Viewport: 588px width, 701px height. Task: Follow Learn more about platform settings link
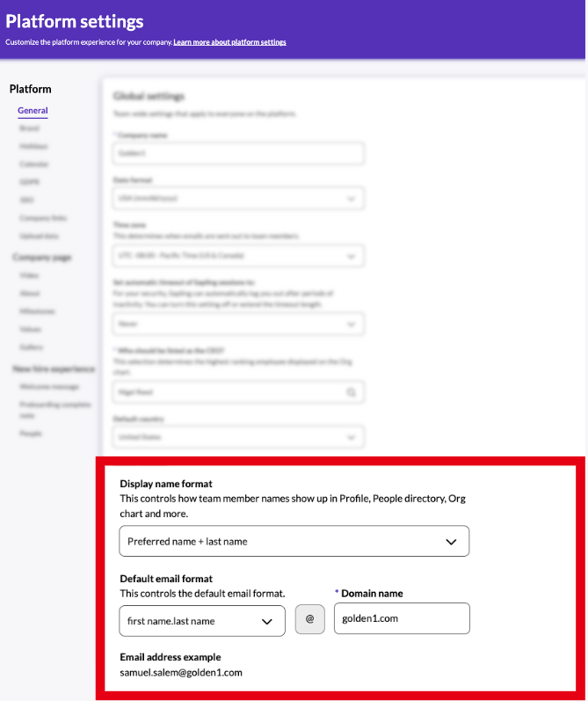pyautogui.click(x=229, y=42)
